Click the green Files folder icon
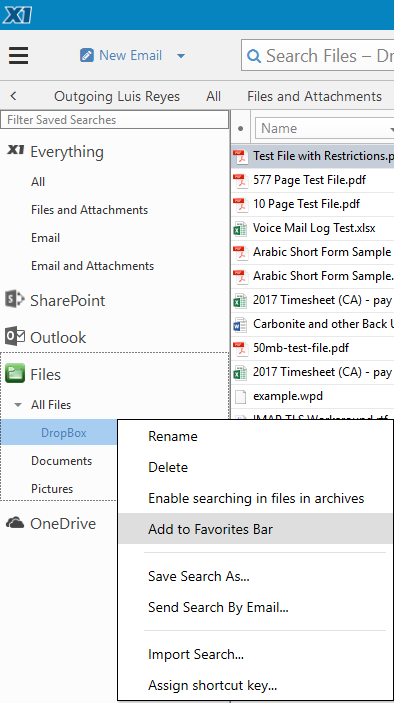The image size is (394, 703). coord(15,373)
